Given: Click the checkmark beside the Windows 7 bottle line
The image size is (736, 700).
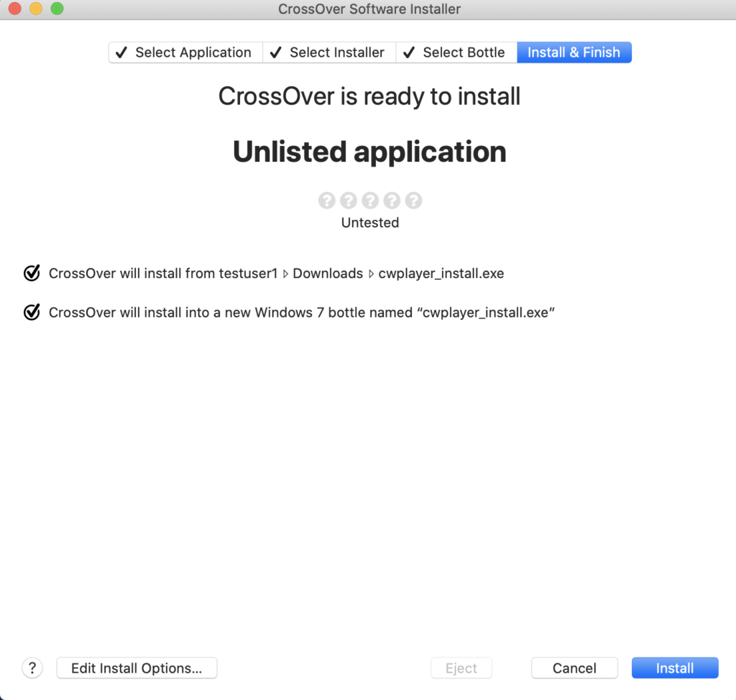Looking at the screenshot, I should tap(32, 313).
